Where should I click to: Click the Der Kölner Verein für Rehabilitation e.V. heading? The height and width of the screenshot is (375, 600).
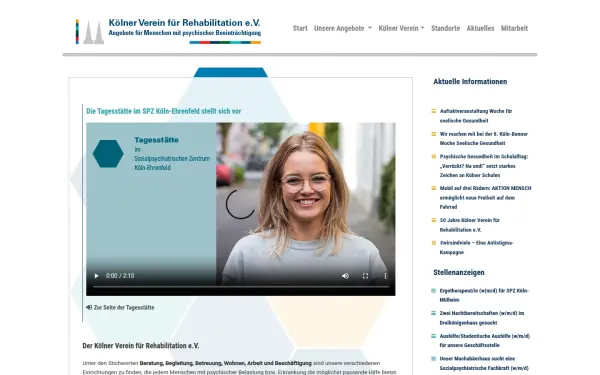coord(141,346)
